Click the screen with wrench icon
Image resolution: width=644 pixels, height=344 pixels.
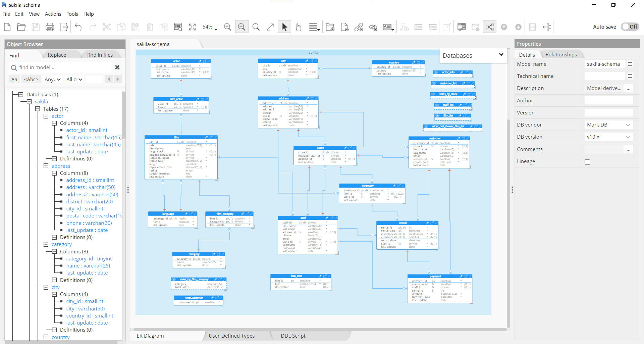tap(462, 27)
